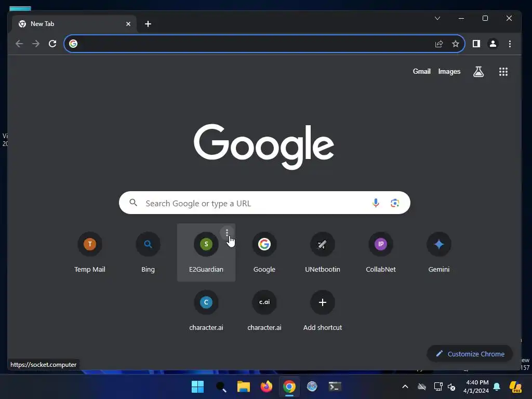The image size is (532, 399).
Task: Open File Explorer from the taskbar
Action: click(x=243, y=387)
